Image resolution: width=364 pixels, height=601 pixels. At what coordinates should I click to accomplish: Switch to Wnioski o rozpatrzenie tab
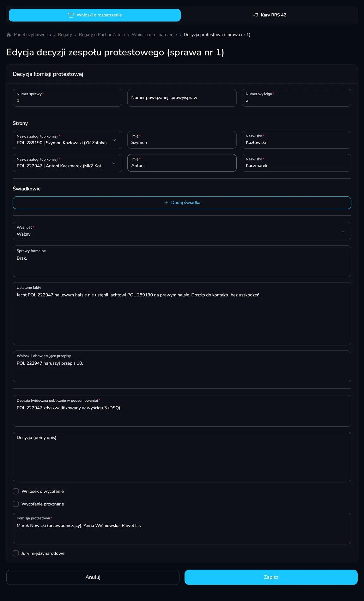95,15
